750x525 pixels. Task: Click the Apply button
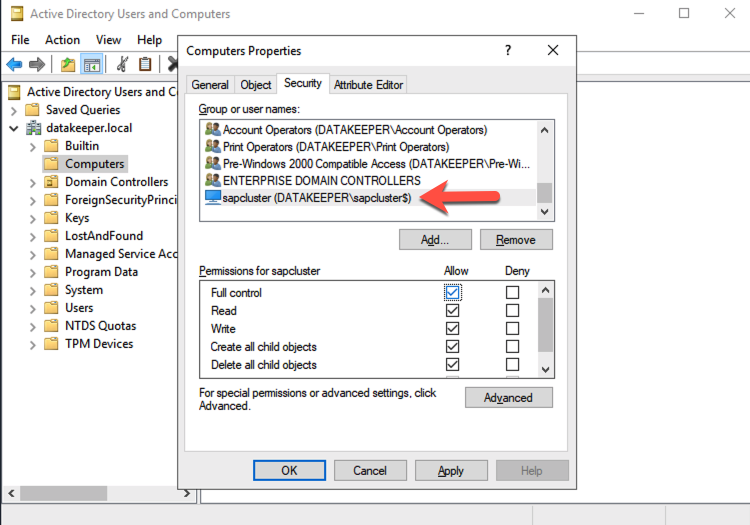point(451,470)
